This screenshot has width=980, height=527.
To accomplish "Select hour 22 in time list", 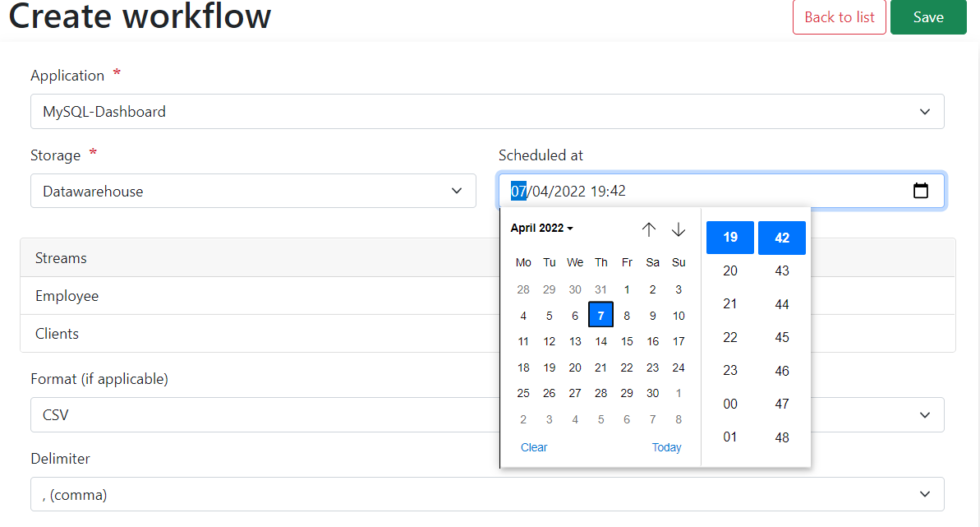I will pos(730,337).
